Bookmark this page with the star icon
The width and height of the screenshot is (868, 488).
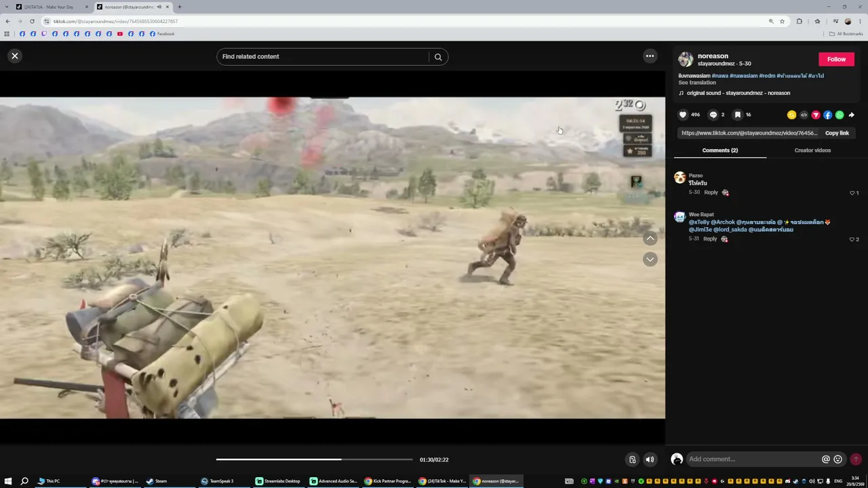coord(782,22)
